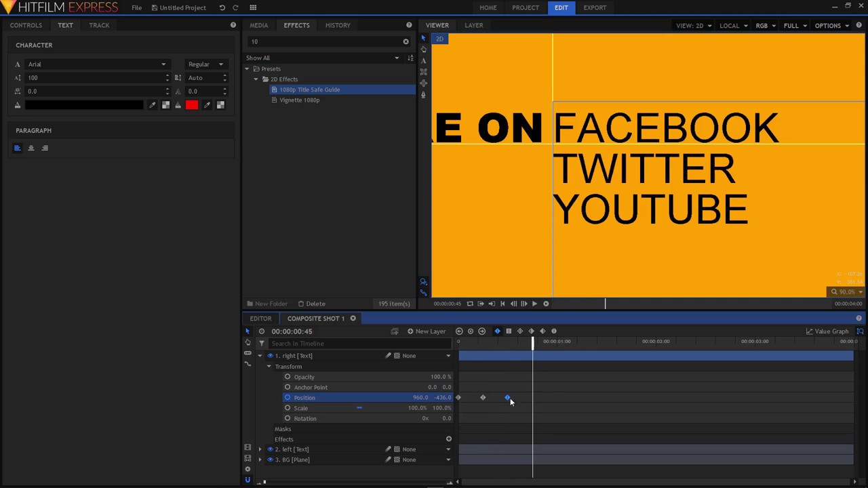Play the viewer preview
The width and height of the screenshot is (868, 488).
point(534,304)
